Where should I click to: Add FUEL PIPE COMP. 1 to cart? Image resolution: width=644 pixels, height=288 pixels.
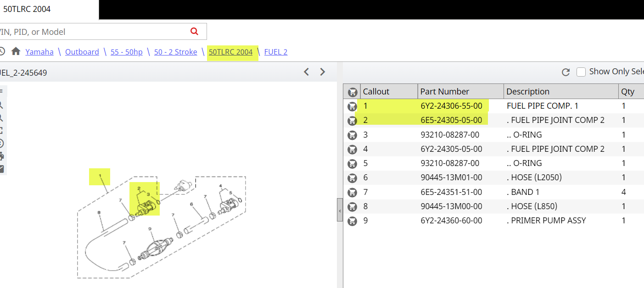(x=352, y=106)
